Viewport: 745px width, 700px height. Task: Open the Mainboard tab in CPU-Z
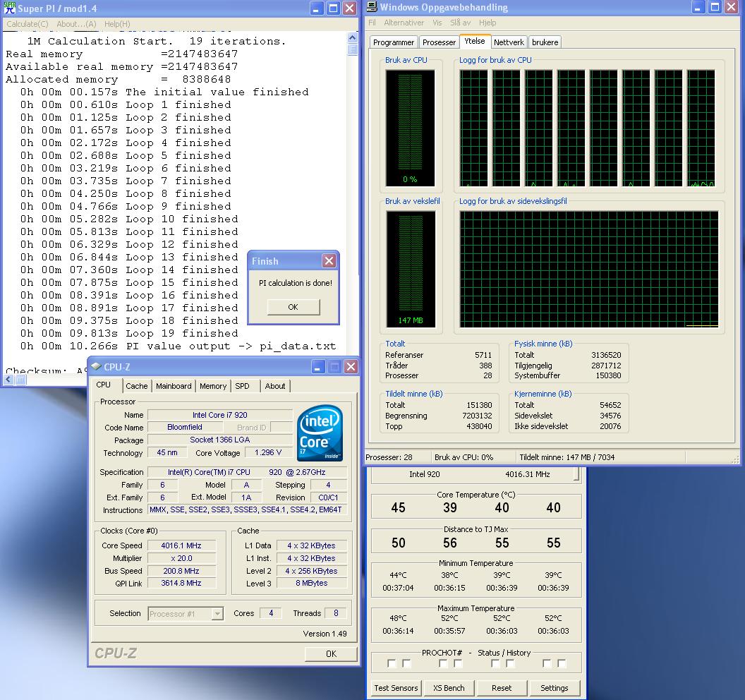point(174,386)
